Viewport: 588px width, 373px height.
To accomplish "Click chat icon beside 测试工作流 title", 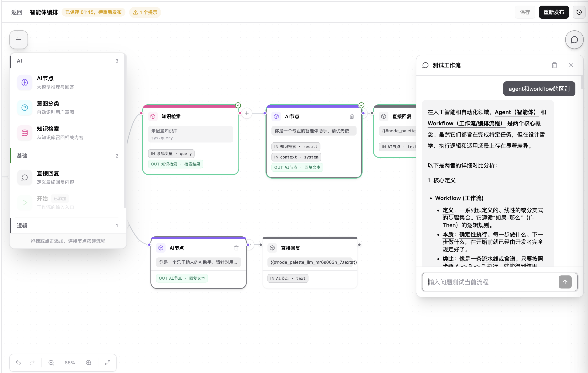I will tap(425, 65).
